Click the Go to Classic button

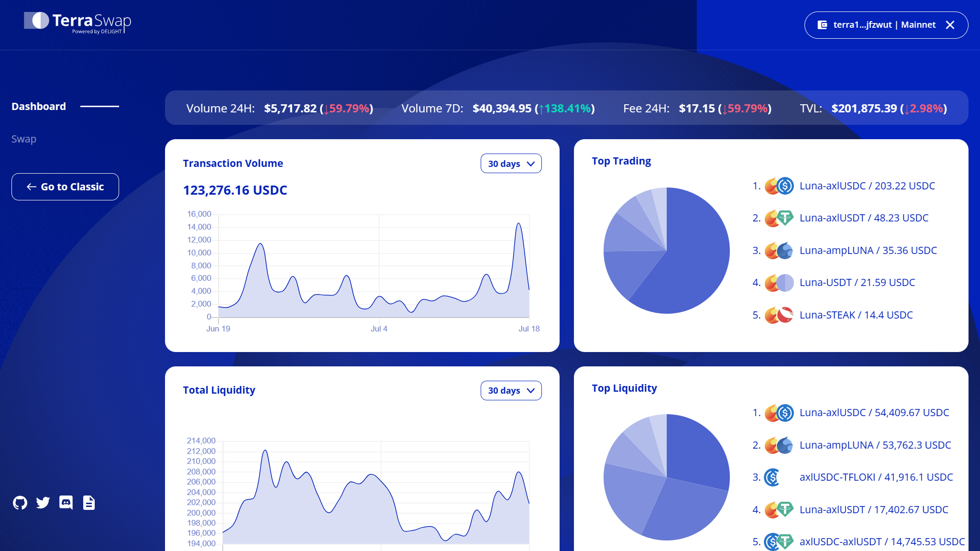click(x=65, y=187)
